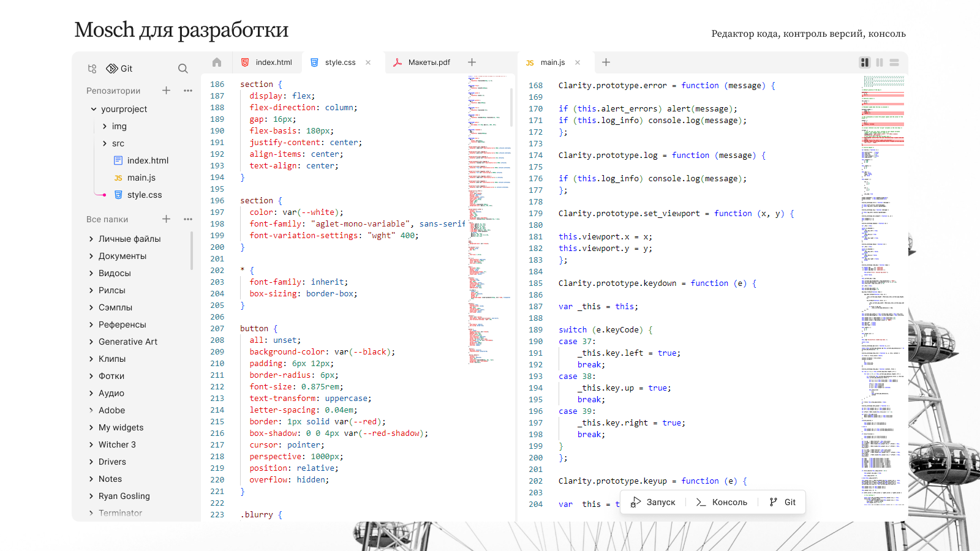Expand the Generative Art folder
980x551 pixels.
[x=91, y=342]
